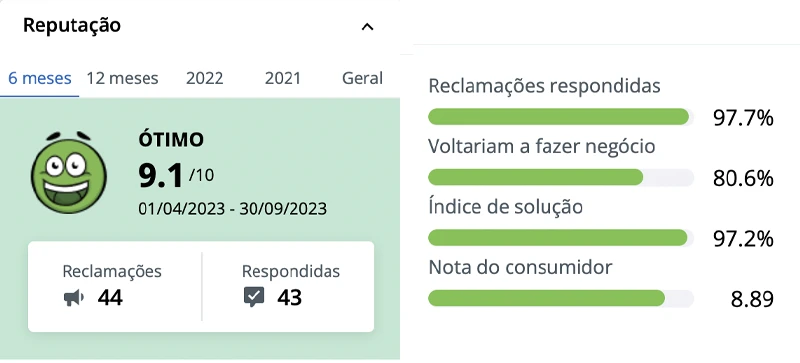The height and width of the screenshot is (363, 800).
Task: Click the Reclamações count 44
Action: 110,297
